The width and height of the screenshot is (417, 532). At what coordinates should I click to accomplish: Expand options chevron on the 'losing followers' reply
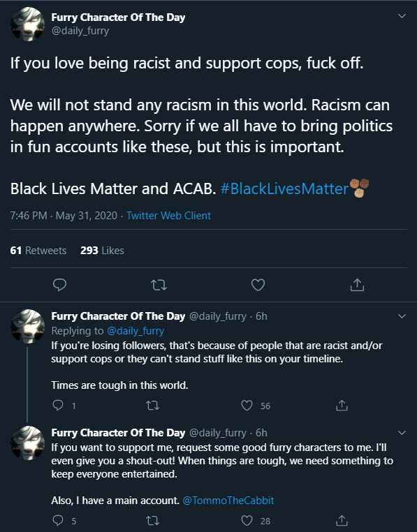point(402,316)
